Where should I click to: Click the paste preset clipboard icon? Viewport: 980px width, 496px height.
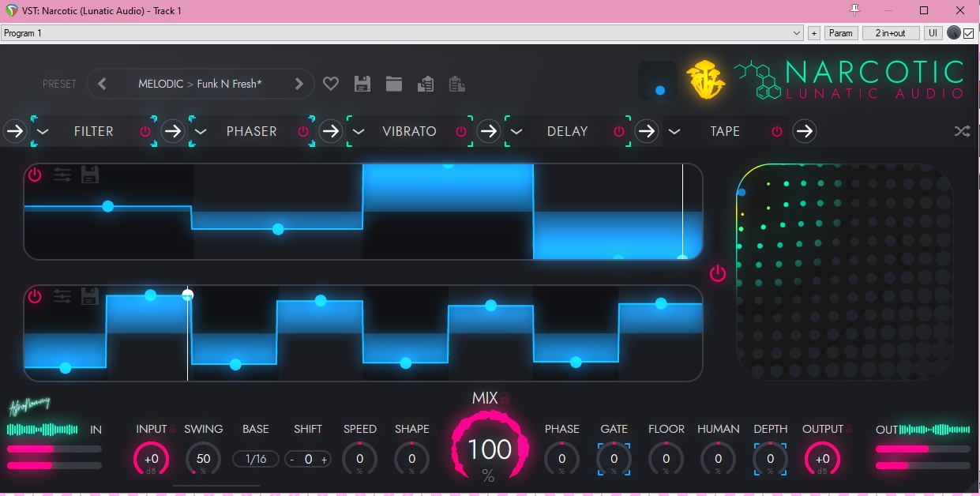(x=456, y=84)
